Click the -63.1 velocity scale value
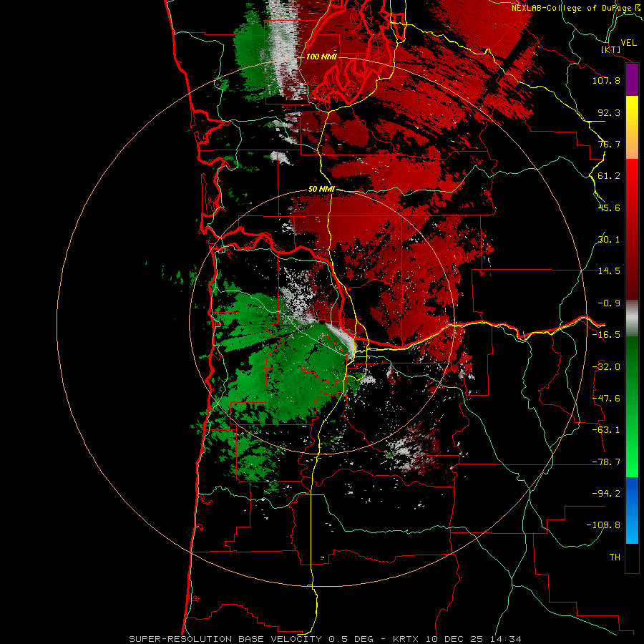This screenshot has width=644, height=644. coord(606,430)
